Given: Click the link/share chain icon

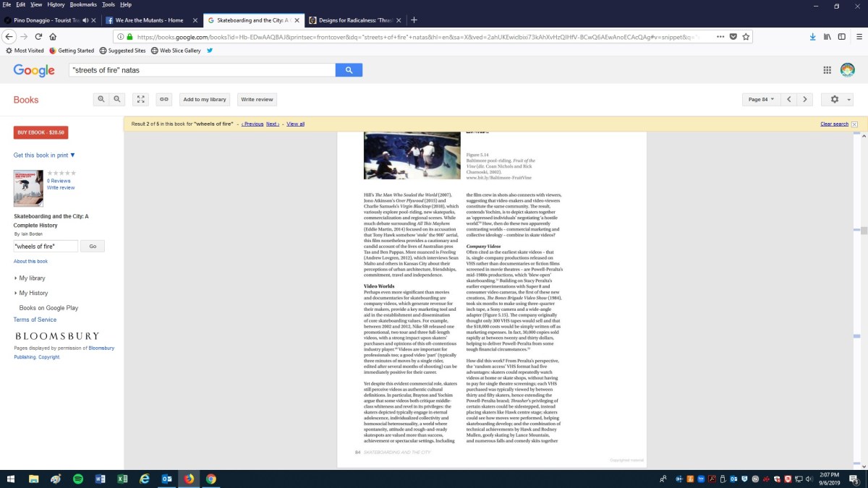Looking at the screenshot, I should point(164,99).
